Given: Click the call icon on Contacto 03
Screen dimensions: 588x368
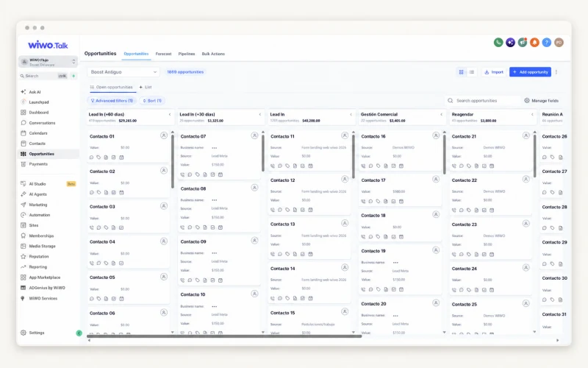Looking at the screenshot, I should (91, 227).
